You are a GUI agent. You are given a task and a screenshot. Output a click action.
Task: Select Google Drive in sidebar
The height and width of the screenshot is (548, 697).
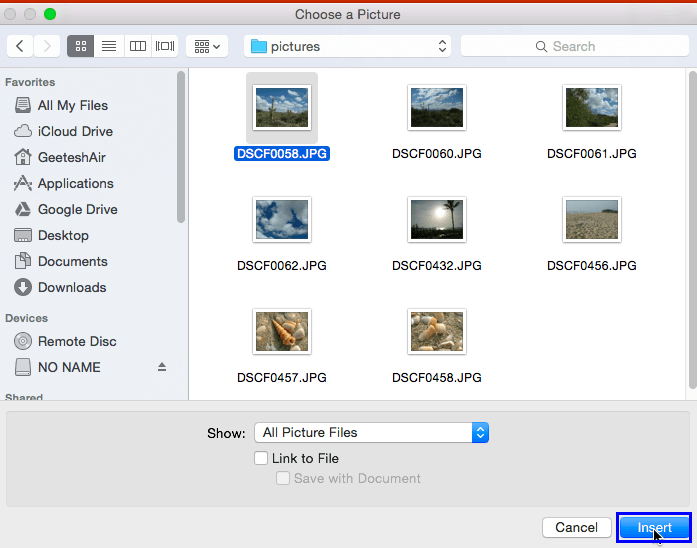tap(78, 209)
